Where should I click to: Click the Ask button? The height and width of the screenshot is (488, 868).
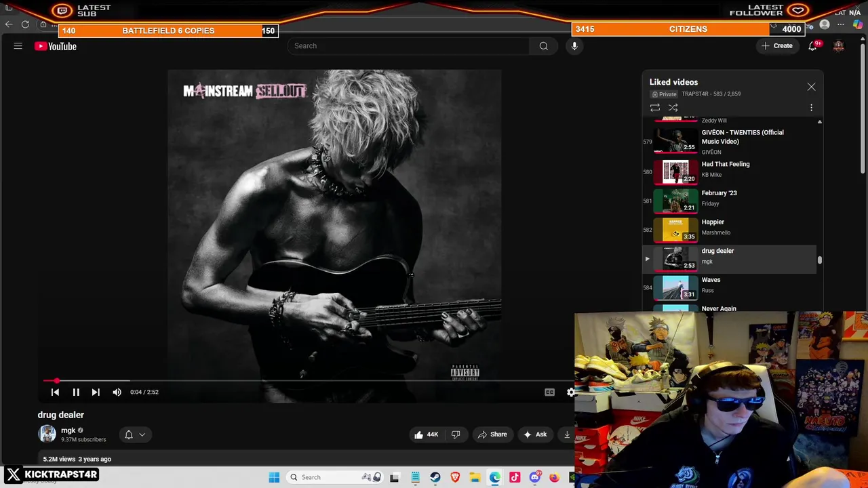(534, 434)
